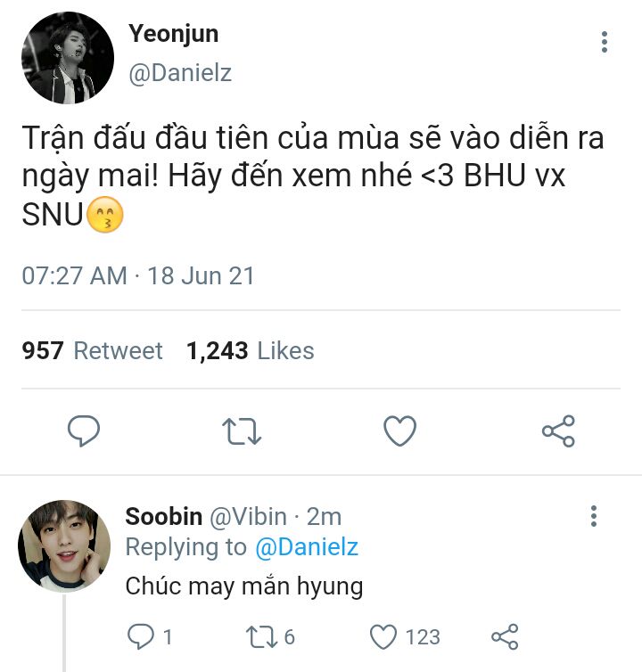View the 957 Retweet list
This screenshot has width=642, height=672.
92,351
